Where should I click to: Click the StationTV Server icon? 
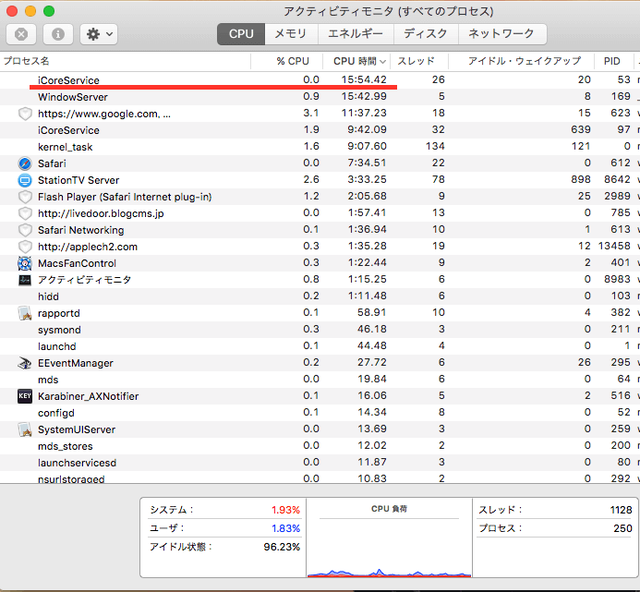point(25,180)
